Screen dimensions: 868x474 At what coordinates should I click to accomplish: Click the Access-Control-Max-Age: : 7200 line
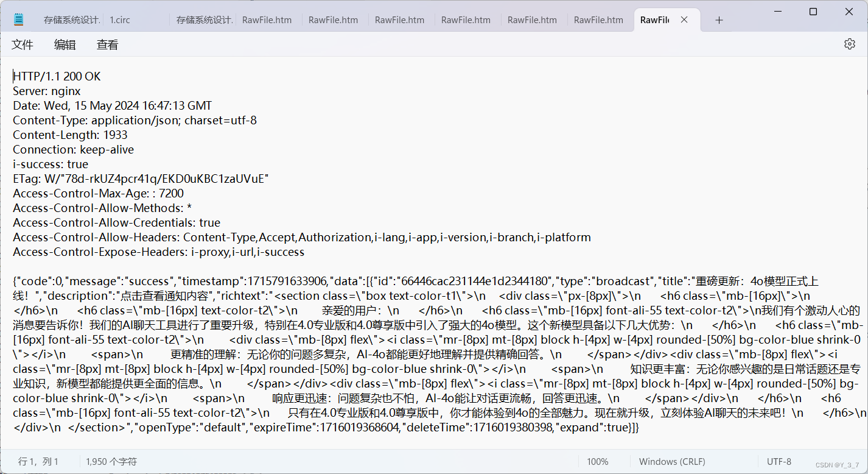[98, 193]
